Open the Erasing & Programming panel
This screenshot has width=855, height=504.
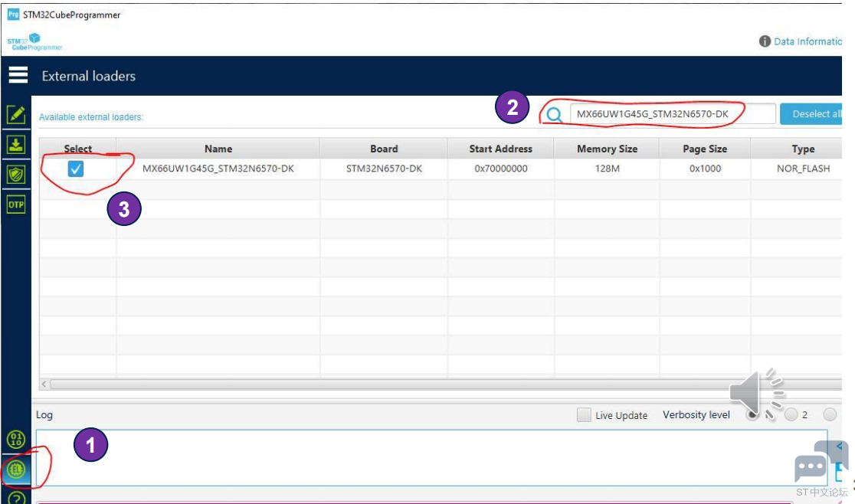[x=16, y=145]
